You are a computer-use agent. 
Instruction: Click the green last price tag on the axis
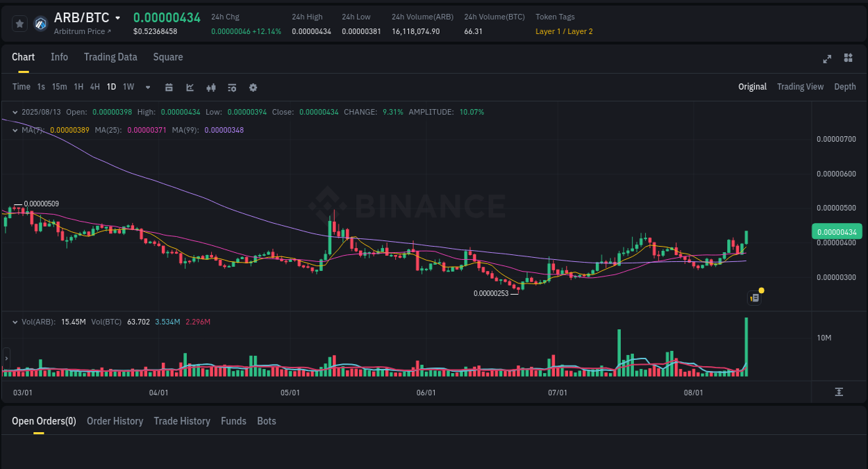coord(836,231)
